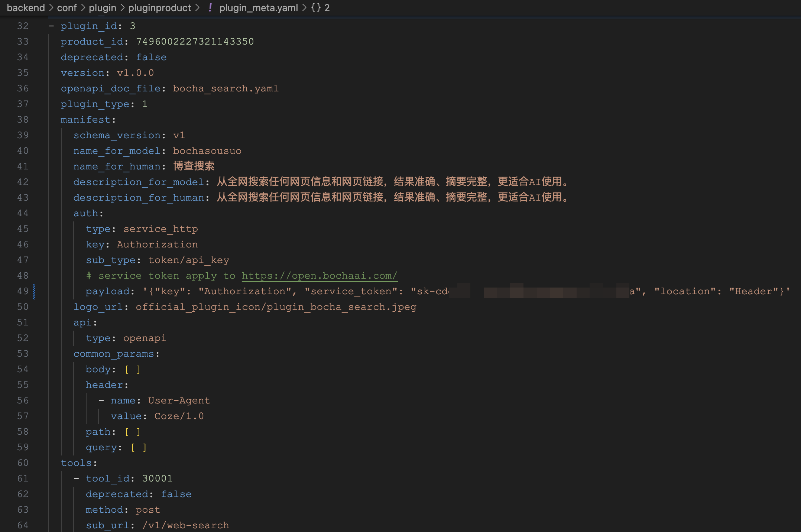Click the body: [ ] line
The height and width of the screenshot is (532, 801).
[x=113, y=369]
